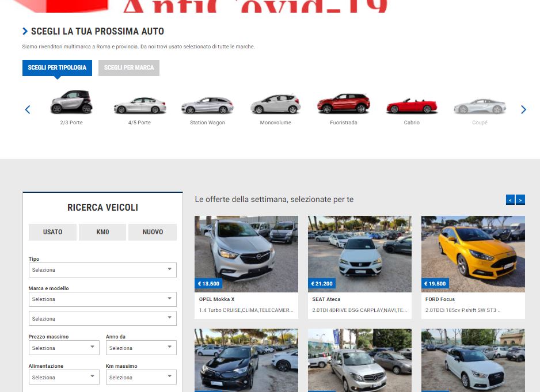
Task: Select the 2/3 Porte car type icon
Action: pyautogui.click(x=71, y=102)
